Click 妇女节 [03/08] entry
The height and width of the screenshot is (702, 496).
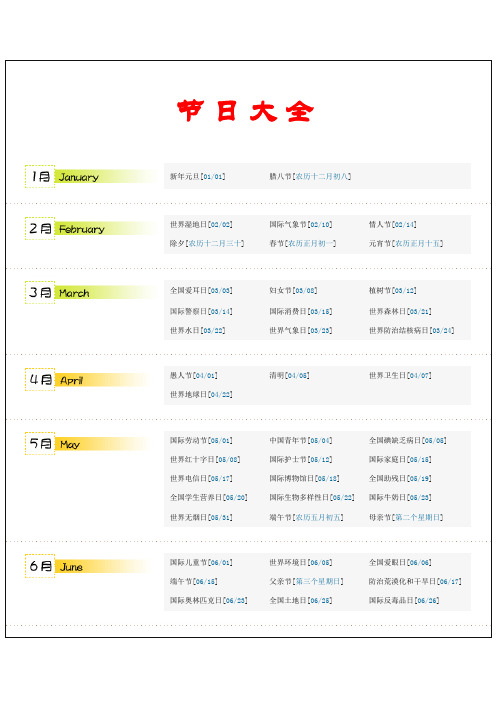point(293,291)
